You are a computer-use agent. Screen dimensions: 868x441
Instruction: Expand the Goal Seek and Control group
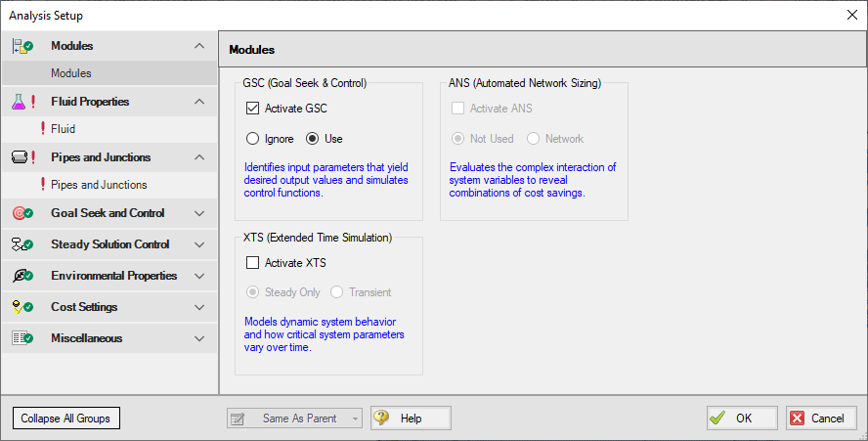(x=199, y=213)
